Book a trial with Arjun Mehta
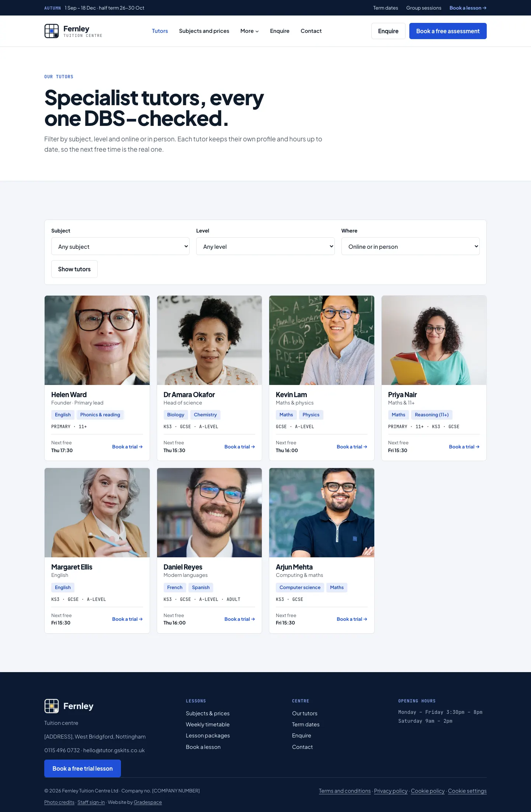This screenshot has width=531, height=812. pyautogui.click(x=352, y=619)
